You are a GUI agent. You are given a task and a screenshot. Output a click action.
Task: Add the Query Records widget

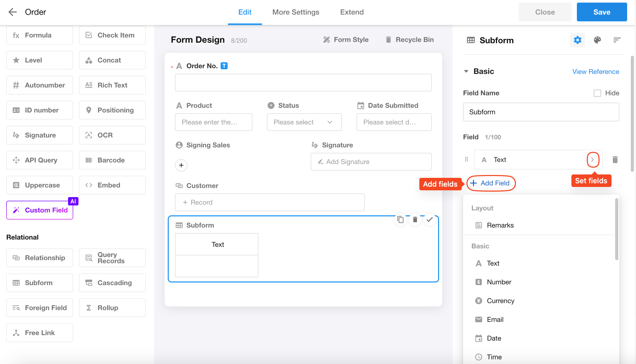[112, 258]
